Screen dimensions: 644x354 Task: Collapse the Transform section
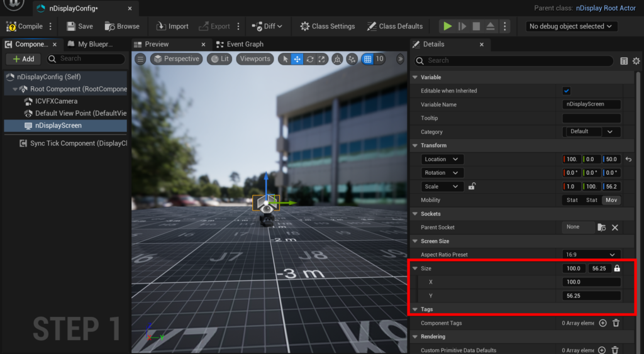pos(415,145)
